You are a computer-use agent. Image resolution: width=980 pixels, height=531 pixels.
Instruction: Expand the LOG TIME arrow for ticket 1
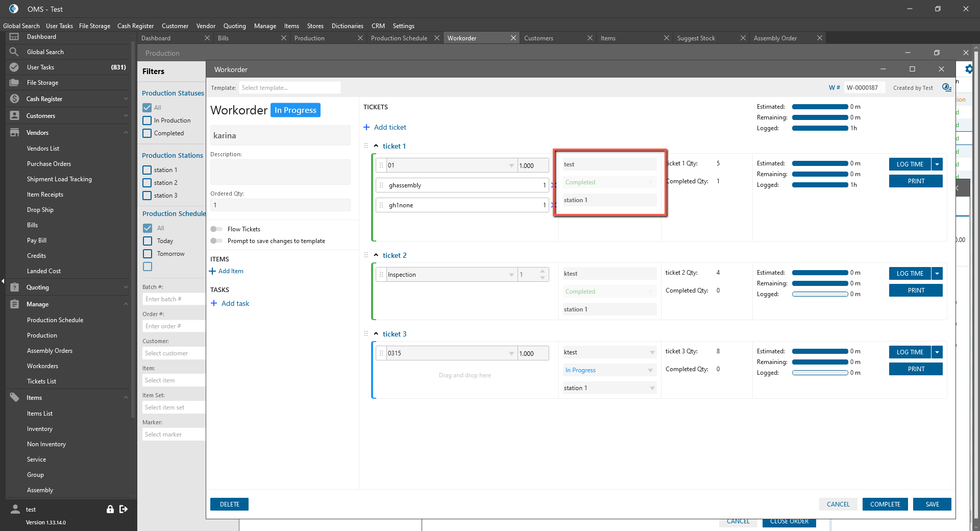(x=937, y=164)
